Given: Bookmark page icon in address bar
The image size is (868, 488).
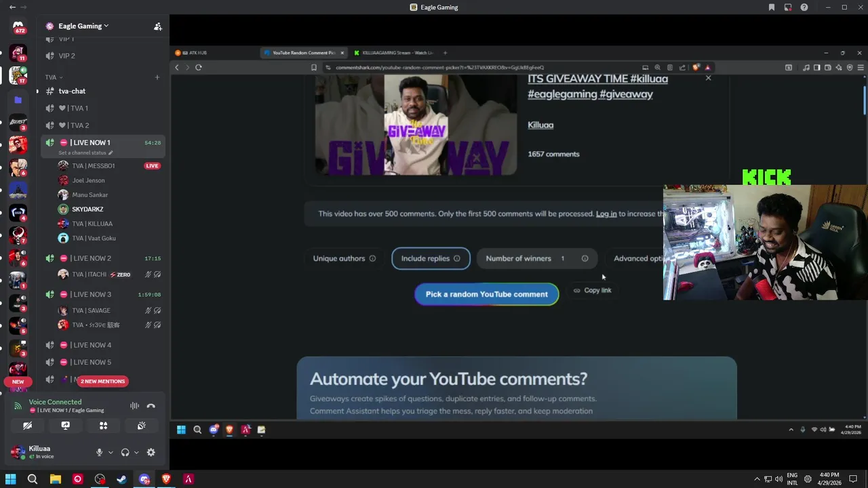Looking at the screenshot, I should click(313, 67).
